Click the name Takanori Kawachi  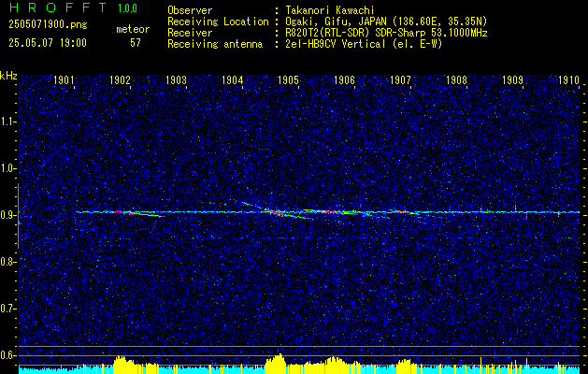[329, 10]
